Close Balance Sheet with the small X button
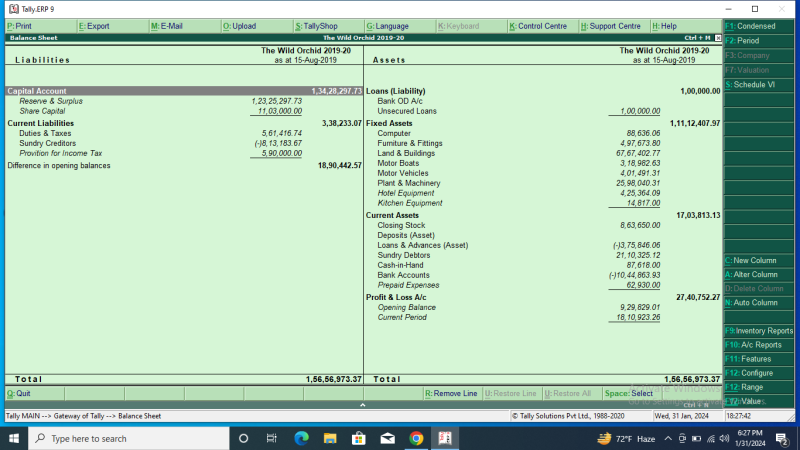 [x=718, y=38]
